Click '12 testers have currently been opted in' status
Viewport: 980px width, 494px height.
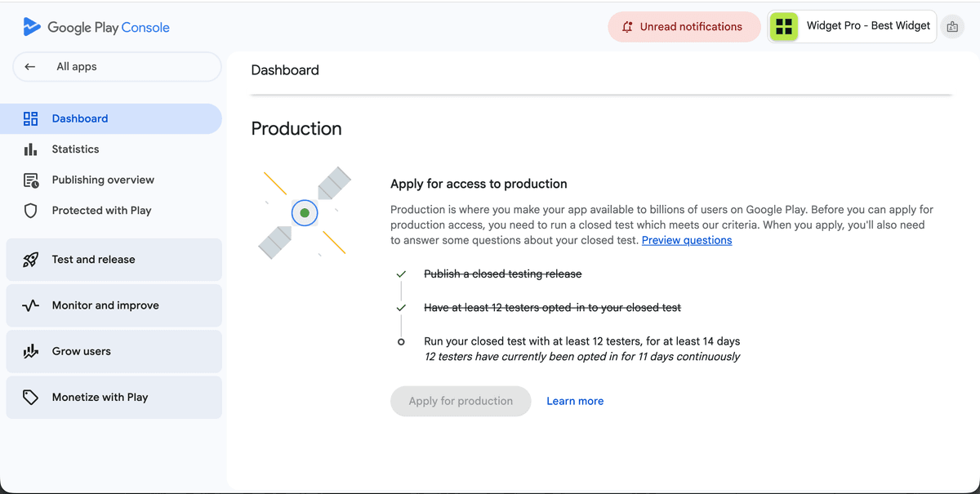coord(582,357)
